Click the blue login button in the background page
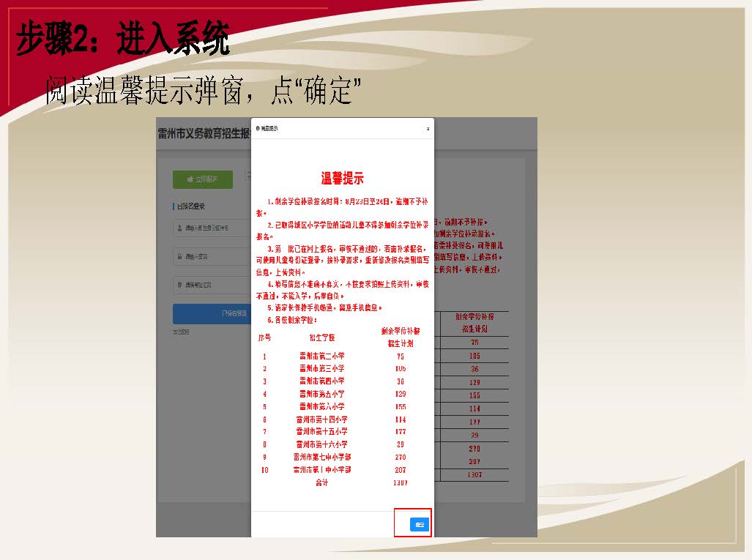Viewport: 752px width, 560px height. (212, 313)
